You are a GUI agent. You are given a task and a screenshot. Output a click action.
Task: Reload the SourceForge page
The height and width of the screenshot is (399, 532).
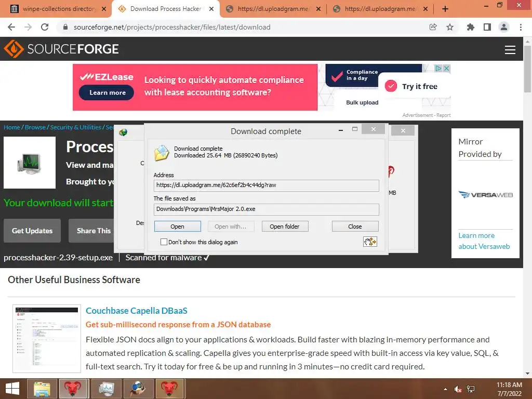click(45, 27)
